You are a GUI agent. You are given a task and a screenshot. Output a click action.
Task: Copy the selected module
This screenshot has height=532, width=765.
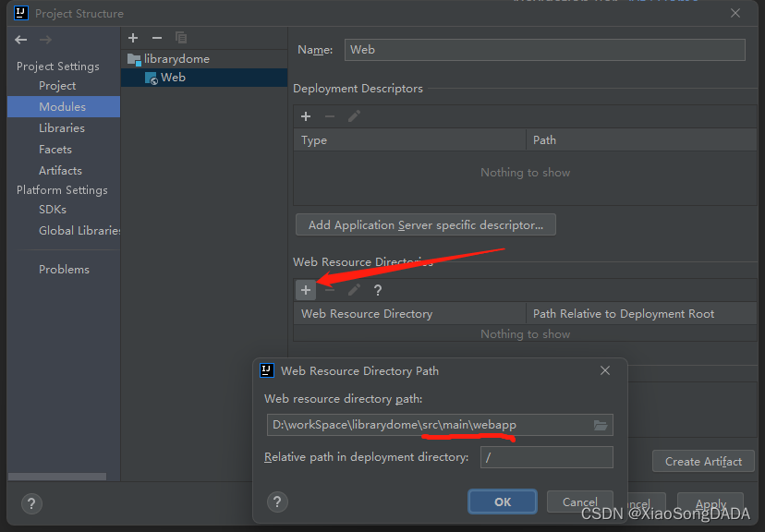[181, 38]
